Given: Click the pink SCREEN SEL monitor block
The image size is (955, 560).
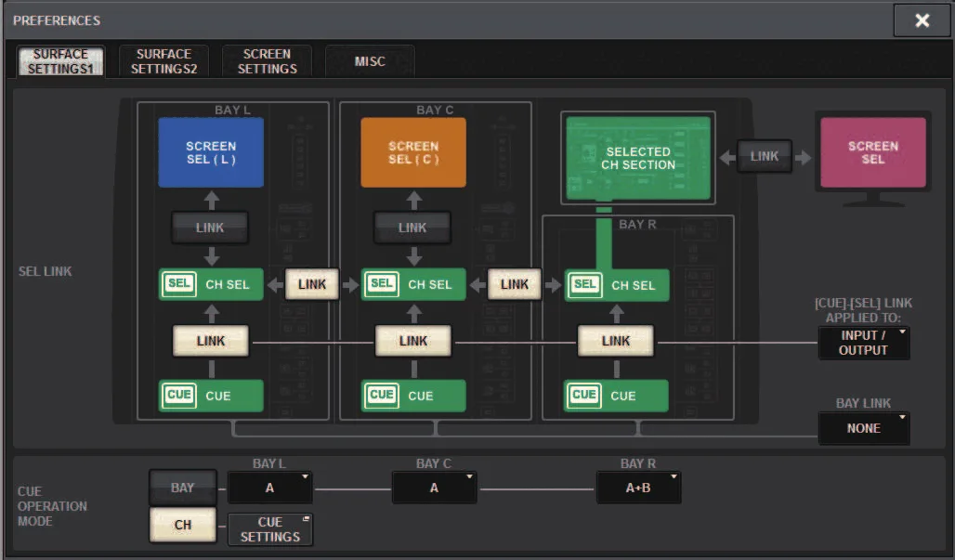Looking at the screenshot, I should [872, 152].
